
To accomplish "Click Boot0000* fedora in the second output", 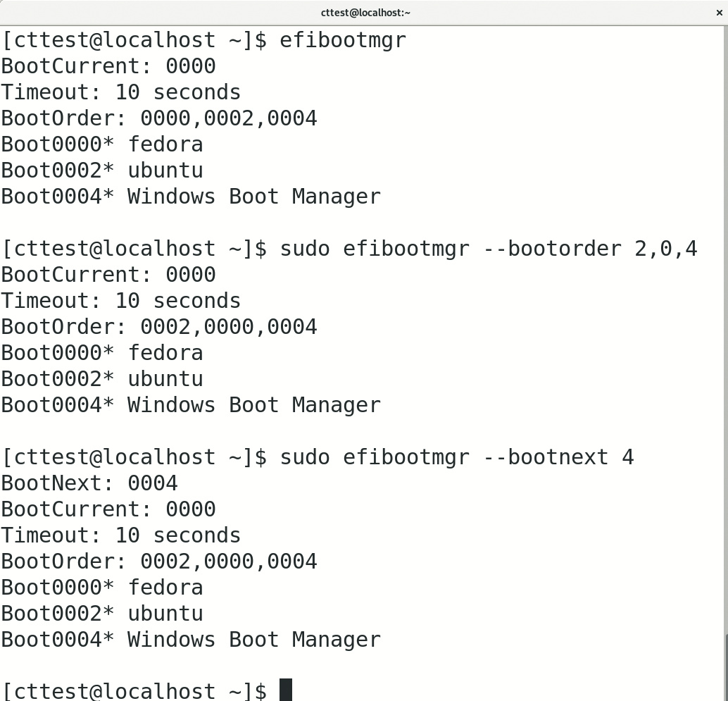I will click(x=102, y=353).
